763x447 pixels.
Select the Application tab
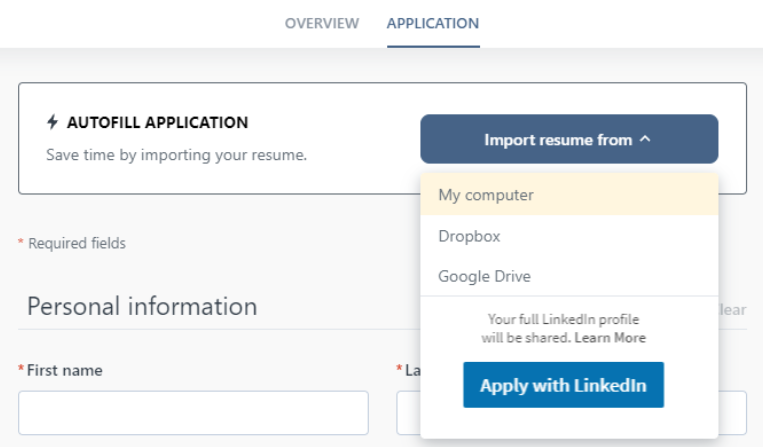click(432, 23)
